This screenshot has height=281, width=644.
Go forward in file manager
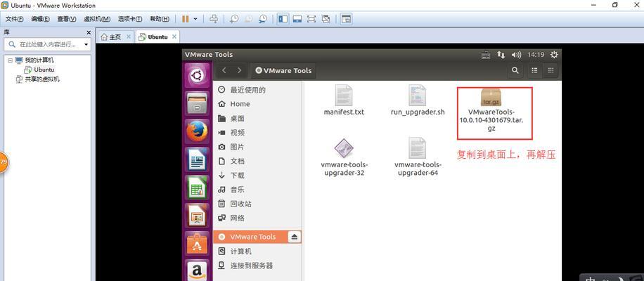pos(239,70)
